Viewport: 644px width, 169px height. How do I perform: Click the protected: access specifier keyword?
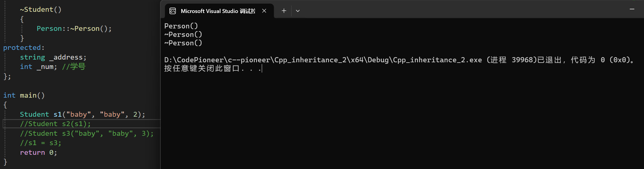click(x=24, y=47)
